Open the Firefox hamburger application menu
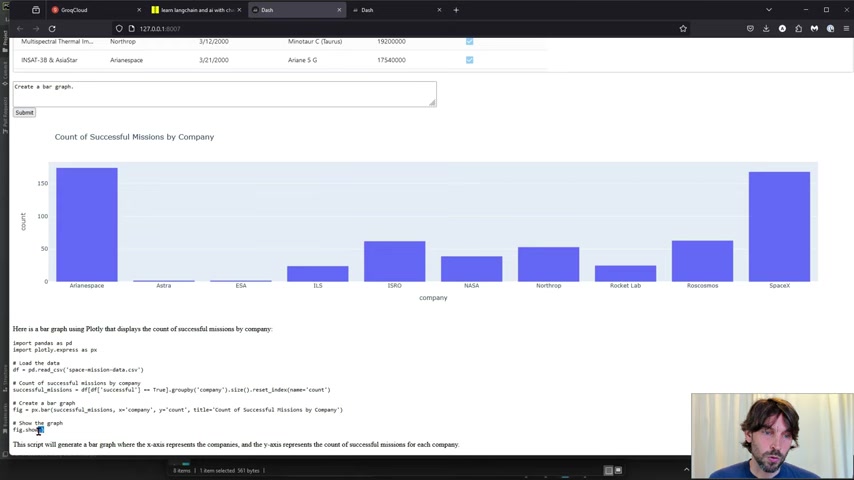854x480 pixels. tap(846, 29)
